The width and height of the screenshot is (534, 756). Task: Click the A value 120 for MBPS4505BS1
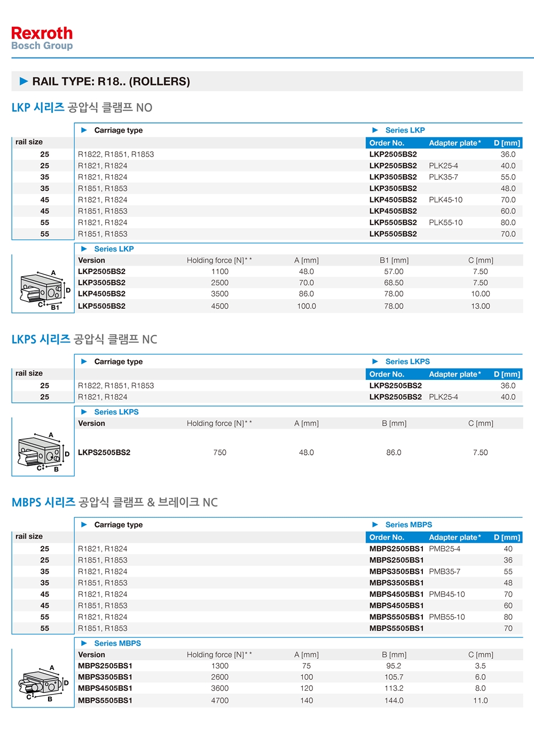click(307, 688)
